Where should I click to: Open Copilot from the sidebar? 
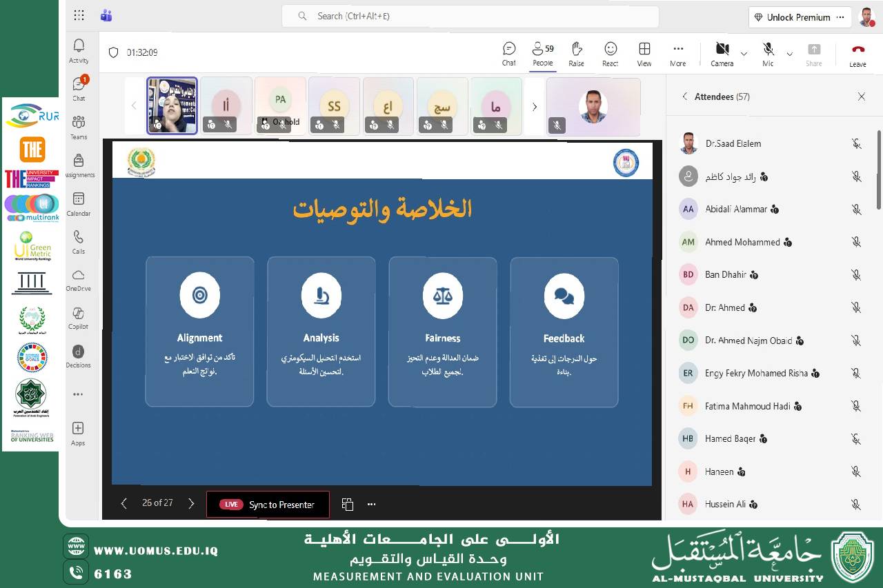[x=79, y=318]
